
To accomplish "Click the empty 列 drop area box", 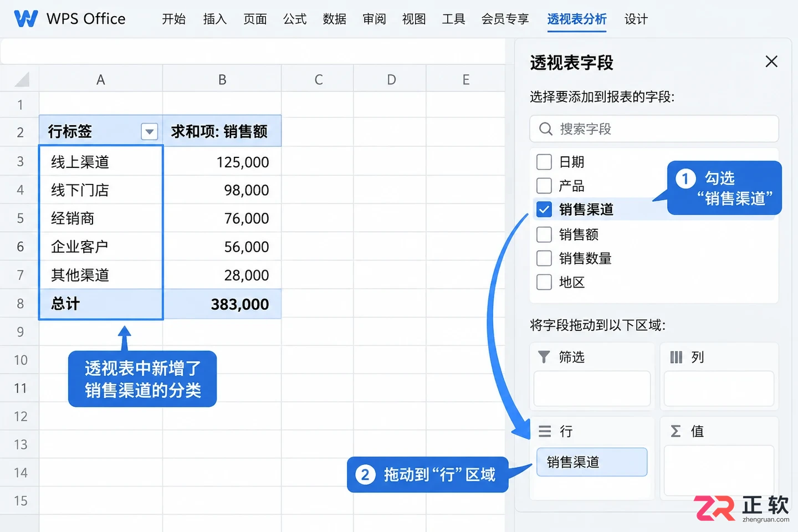I will [x=719, y=389].
